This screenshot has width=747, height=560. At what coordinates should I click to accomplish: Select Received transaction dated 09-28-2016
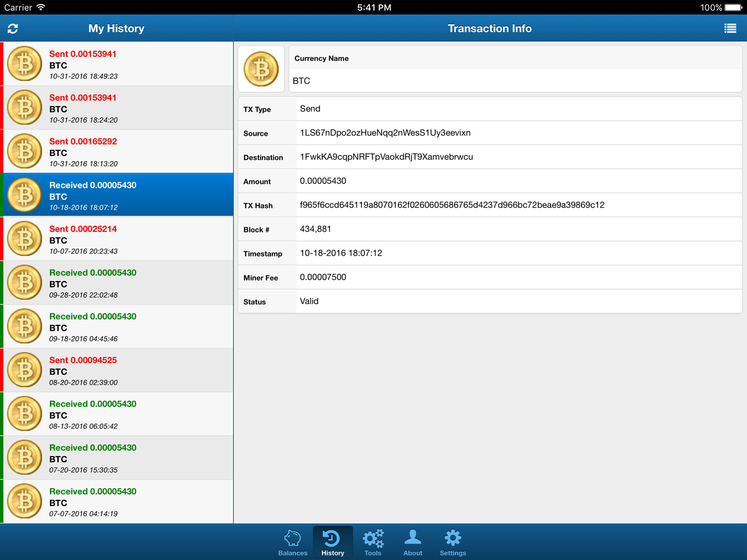[116, 282]
